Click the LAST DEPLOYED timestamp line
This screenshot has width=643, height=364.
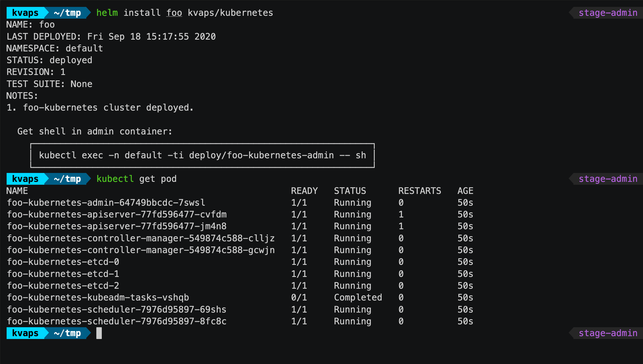(x=111, y=36)
